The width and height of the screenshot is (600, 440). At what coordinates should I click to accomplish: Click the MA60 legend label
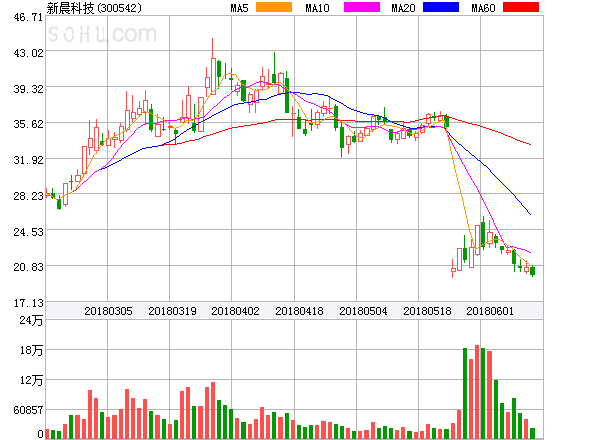pos(483,8)
